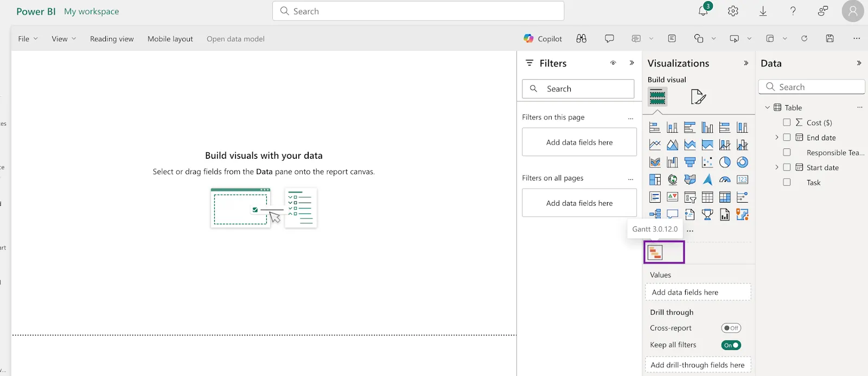This screenshot has width=868, height=376.
Task: Collapse the Data pane
Action: (x=859, y=63)
